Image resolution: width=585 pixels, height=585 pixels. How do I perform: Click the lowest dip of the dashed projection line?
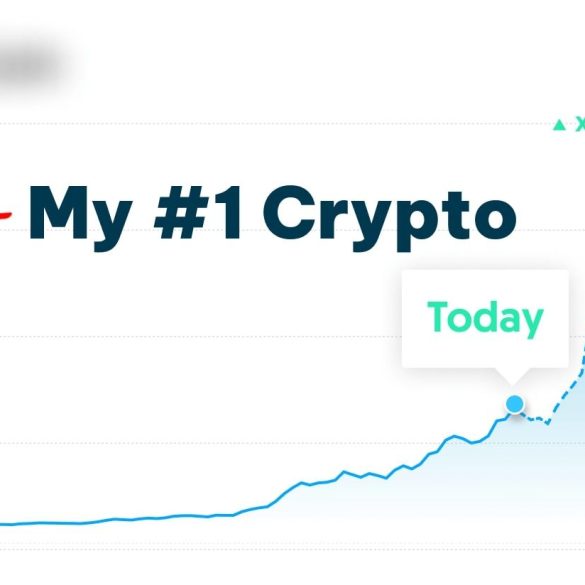[547, 423]
